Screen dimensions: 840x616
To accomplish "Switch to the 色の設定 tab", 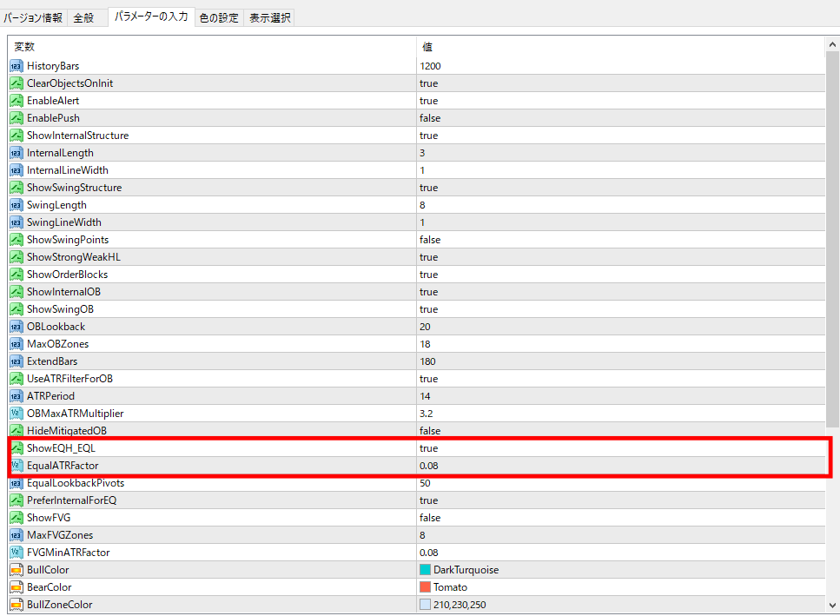I will [x=219, y=17].
